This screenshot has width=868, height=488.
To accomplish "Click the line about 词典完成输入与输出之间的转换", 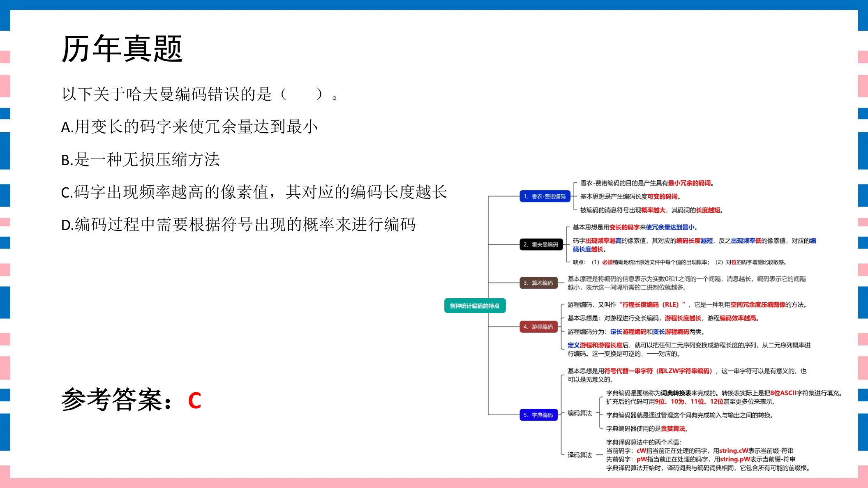I will [690, 415].
